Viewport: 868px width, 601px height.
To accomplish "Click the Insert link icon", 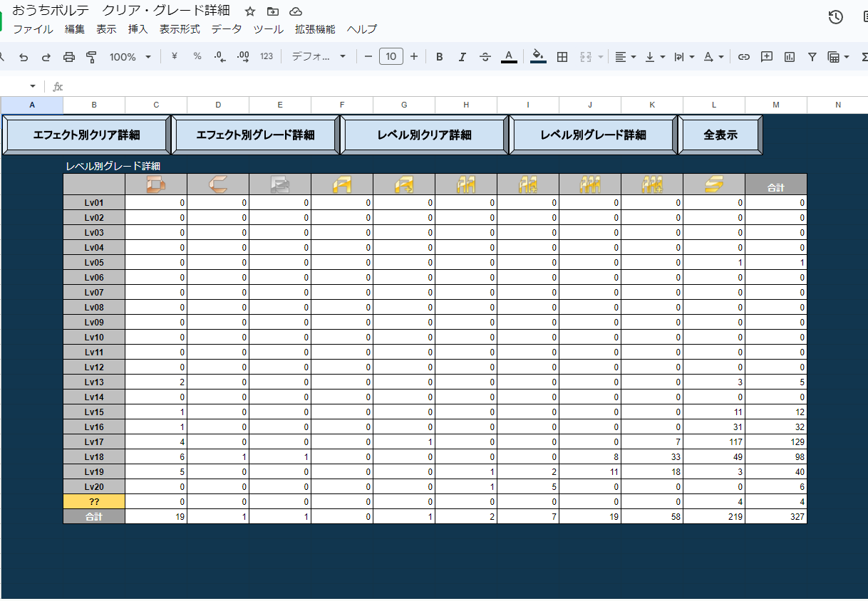I will [743, 57].
